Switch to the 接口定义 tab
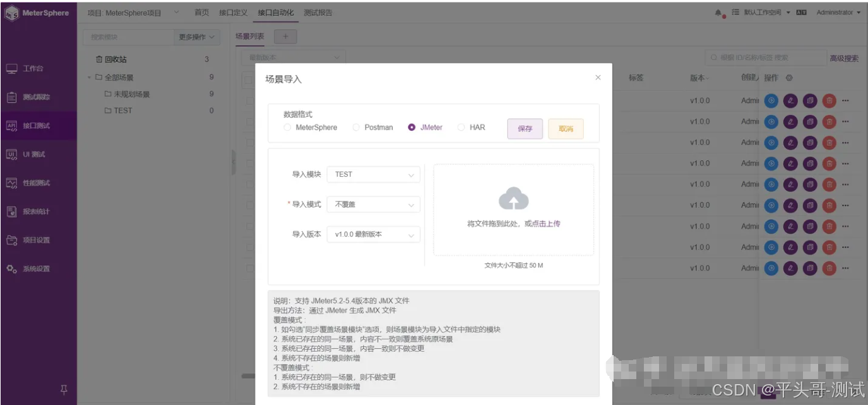The image size is (868, 405). tap(234, 13)
